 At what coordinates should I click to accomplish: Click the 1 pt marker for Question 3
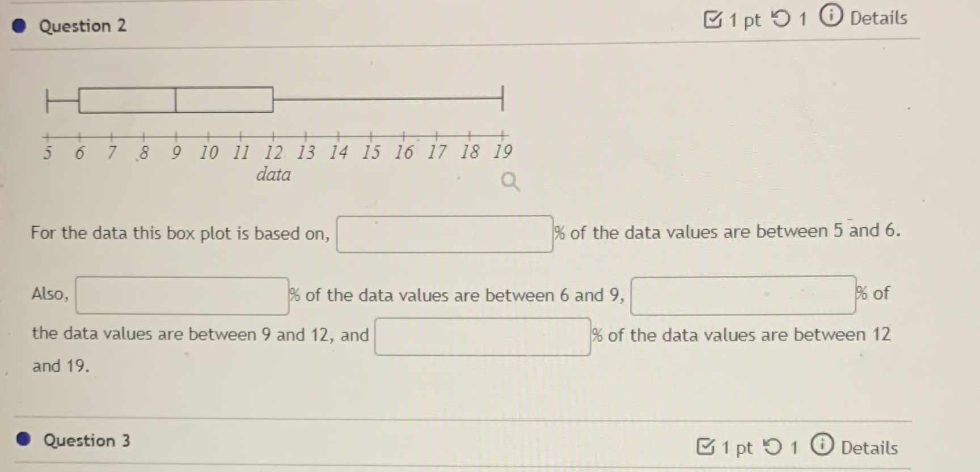737,448
